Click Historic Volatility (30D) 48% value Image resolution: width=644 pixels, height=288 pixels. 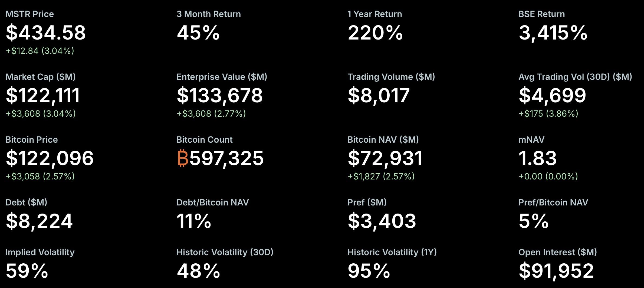(x=198, y=271)
